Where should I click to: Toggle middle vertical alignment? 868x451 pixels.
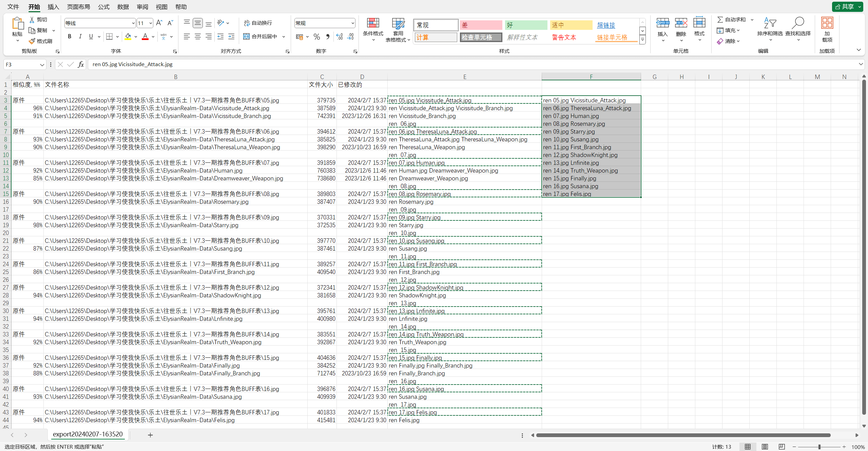click(x=198, y=23)
